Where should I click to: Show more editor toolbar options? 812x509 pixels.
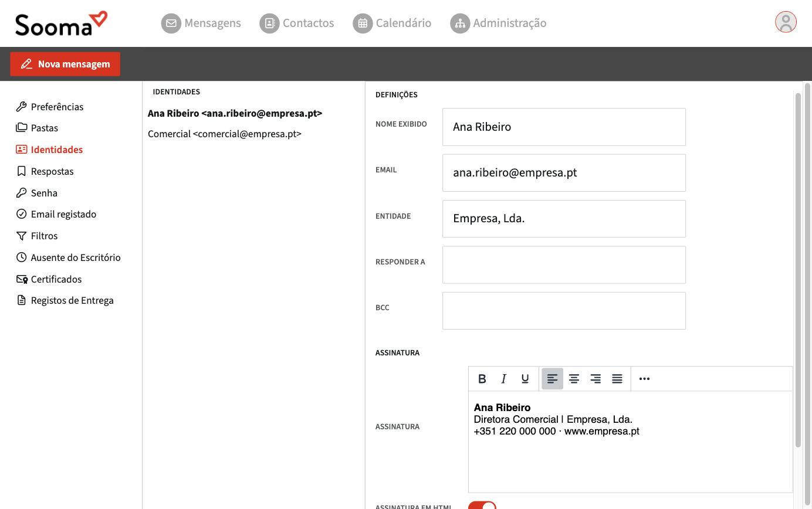point(644,379)
